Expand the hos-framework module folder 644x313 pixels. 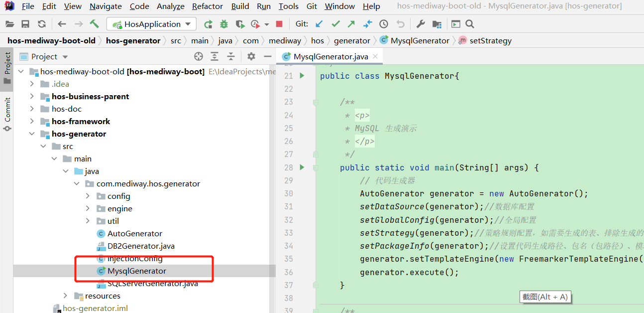tap(32, 121)
